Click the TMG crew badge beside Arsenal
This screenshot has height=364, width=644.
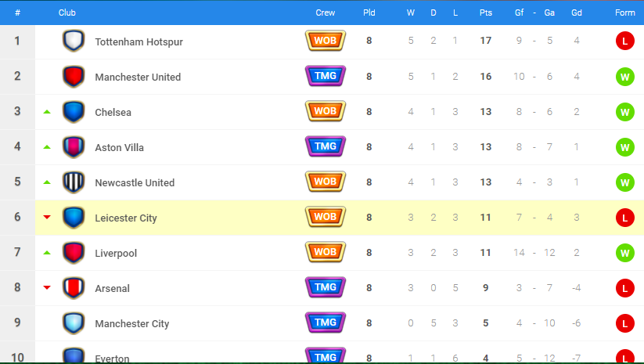point(326,287)
